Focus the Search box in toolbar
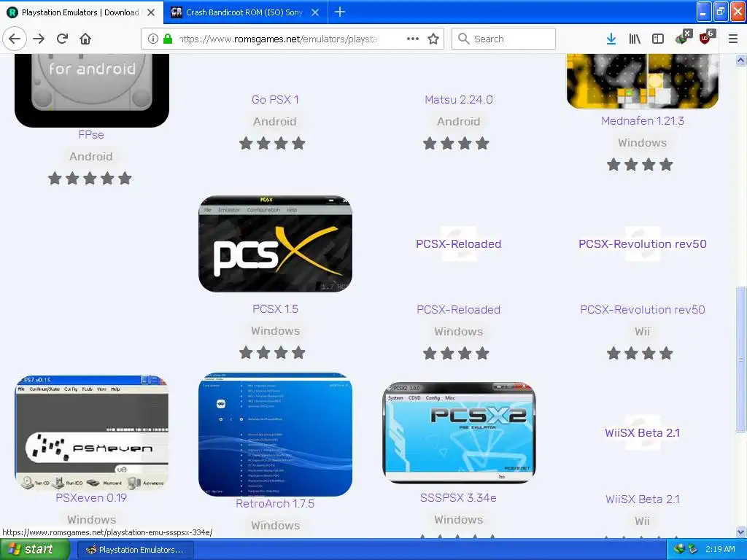Image resolution: width=747 pixels, height=560 pixels. (503, 39)
